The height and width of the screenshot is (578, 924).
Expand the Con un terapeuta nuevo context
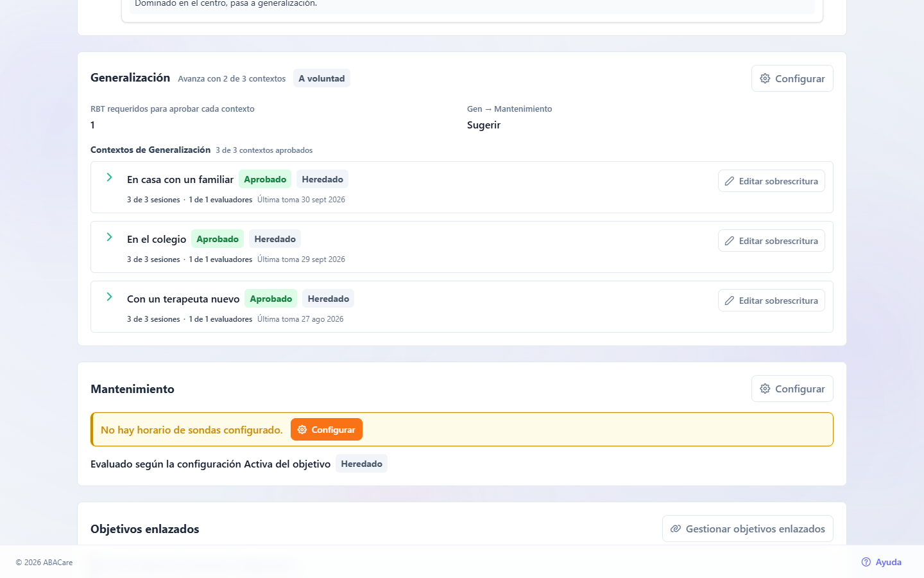tap(109, 297)
